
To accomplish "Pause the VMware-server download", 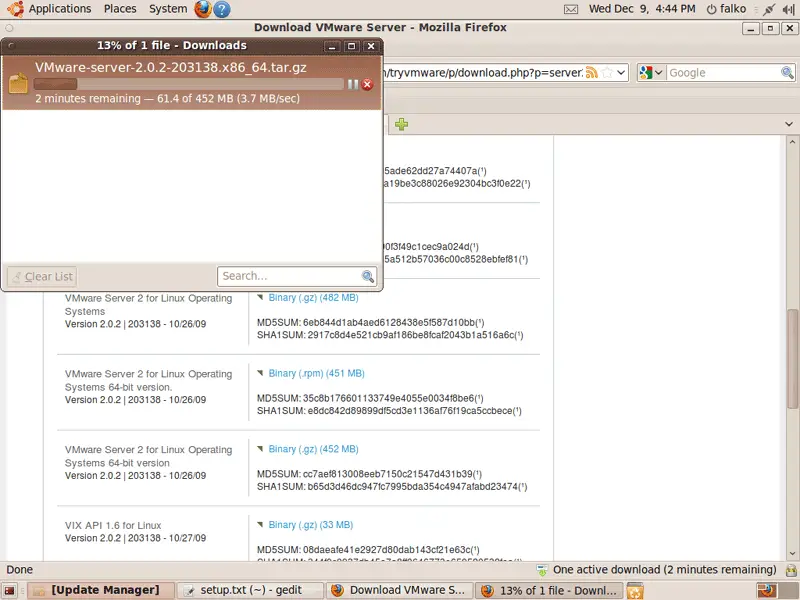I will (x=353, y=85).
